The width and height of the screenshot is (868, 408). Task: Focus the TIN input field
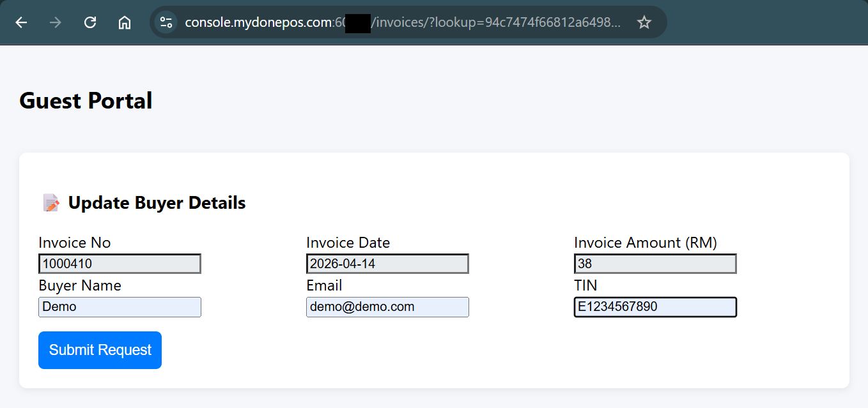[x=655, y=307]
